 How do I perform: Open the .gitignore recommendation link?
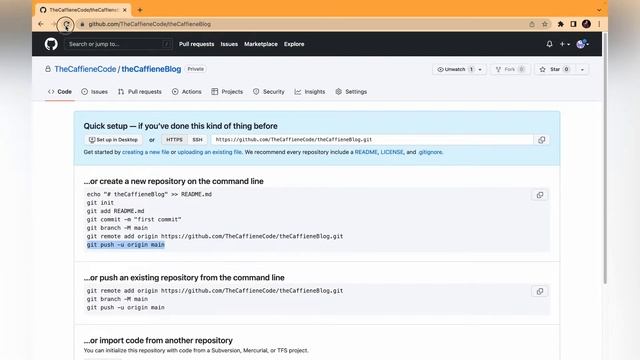430,152
